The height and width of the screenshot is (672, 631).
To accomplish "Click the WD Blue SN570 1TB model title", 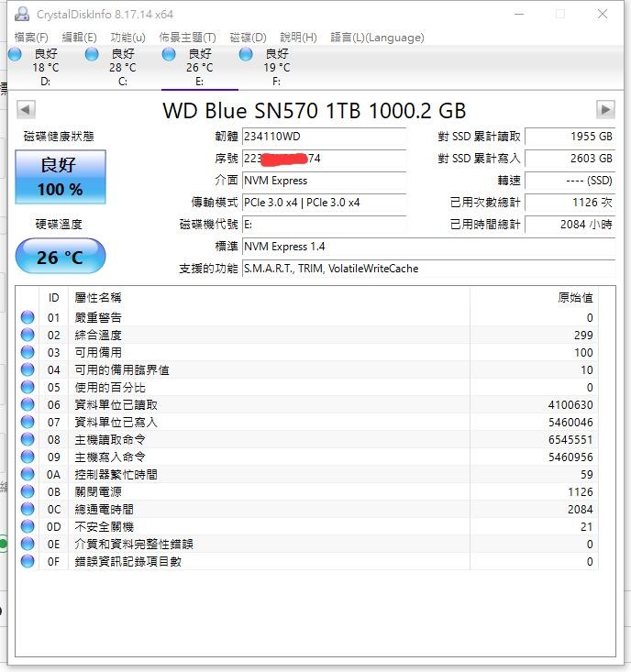I will pyautogui.click(x=315, y=111).
